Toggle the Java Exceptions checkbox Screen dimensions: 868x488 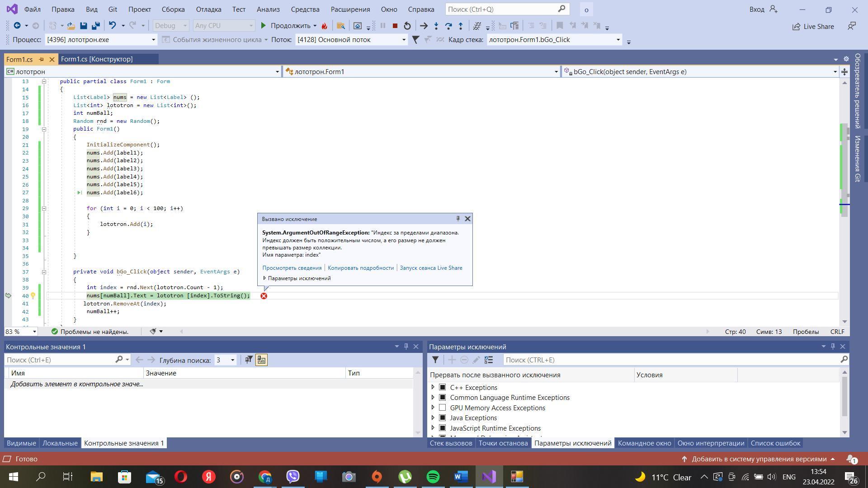(x=443, y=418)
